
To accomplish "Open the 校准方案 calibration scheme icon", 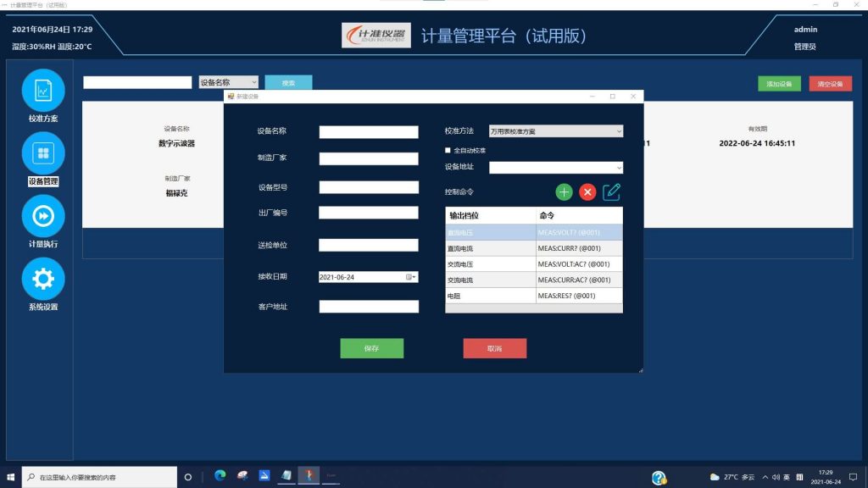I will tap(43, 90).
